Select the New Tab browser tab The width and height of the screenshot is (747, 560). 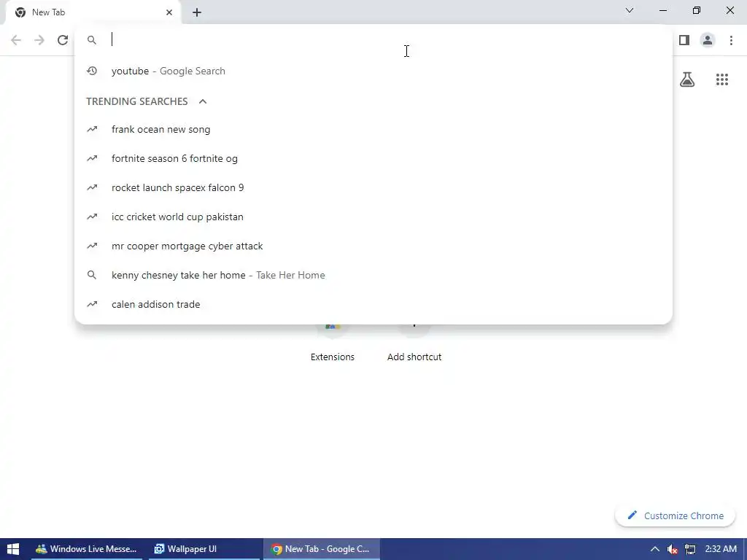[x=93, y=12]
